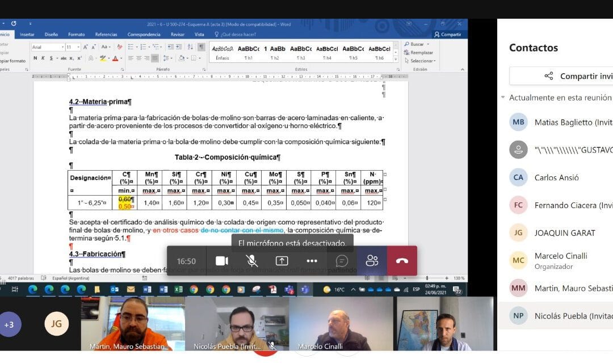Toggle superscript formatting

[x=79, y=58]
